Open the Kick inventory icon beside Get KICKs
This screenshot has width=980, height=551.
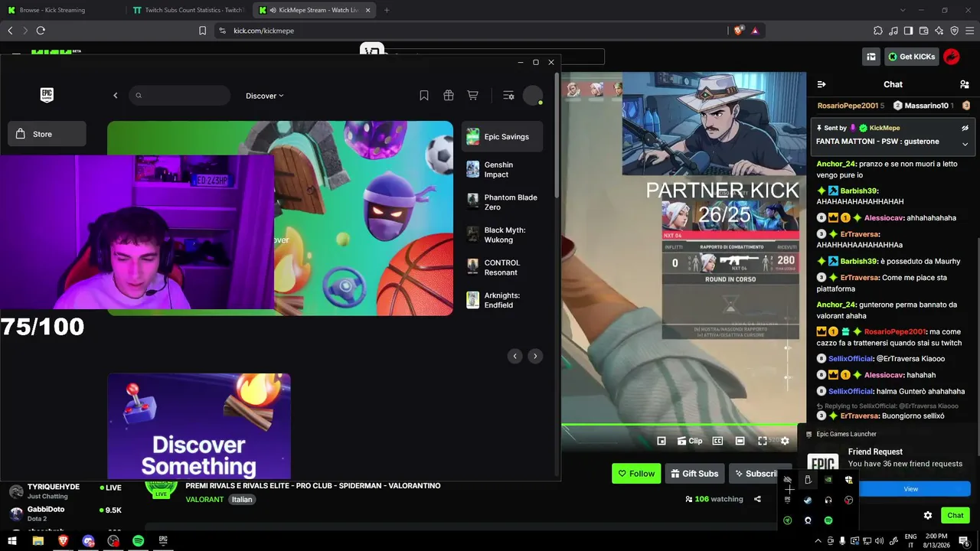pos(871,57)
